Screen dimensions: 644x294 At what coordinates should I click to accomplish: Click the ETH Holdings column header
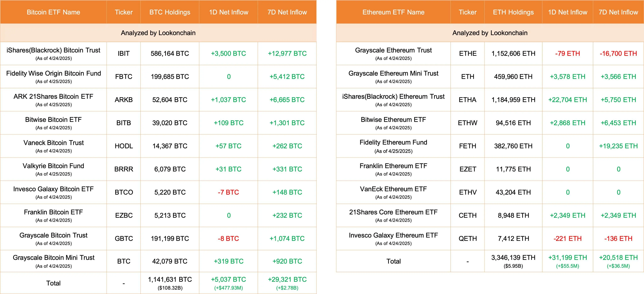pyautogui.click(x=513, y=12)
